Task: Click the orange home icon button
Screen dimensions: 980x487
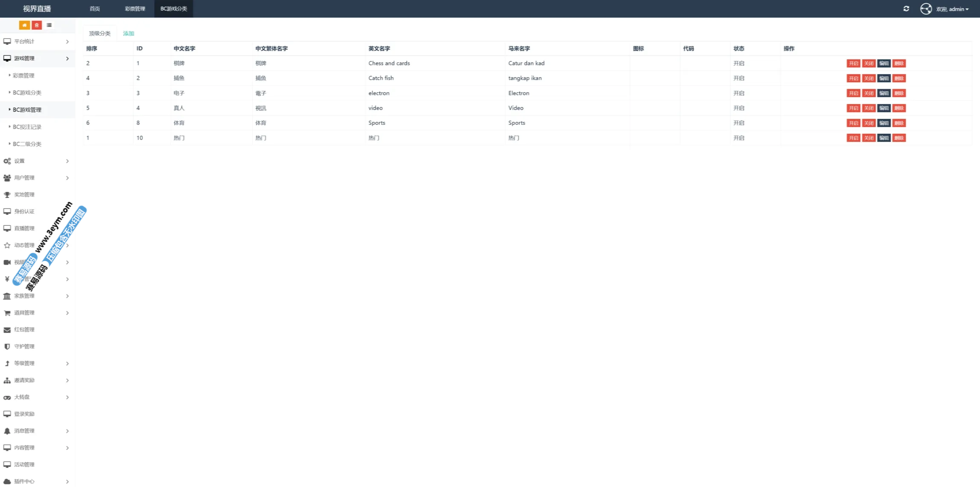Action: click(x=24, y=25)
